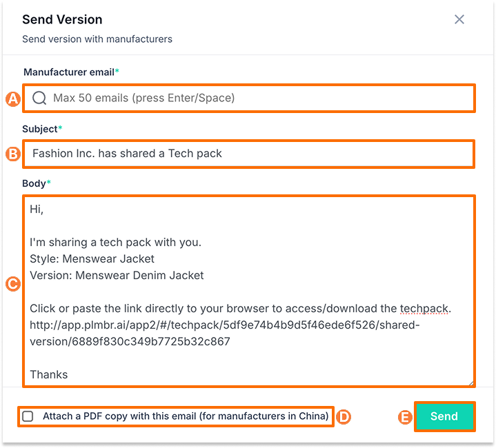
Task: Click the orange E annotation marker
Action: click(406, 416)
